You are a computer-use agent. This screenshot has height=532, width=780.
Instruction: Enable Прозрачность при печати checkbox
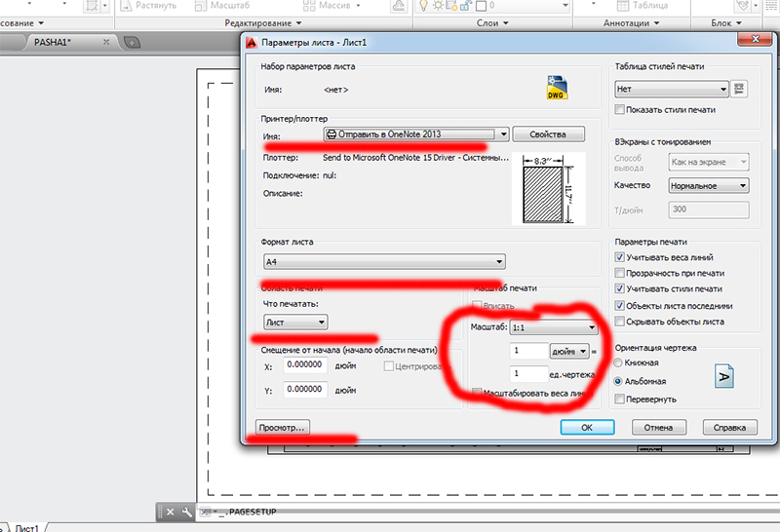coord(619,273)
